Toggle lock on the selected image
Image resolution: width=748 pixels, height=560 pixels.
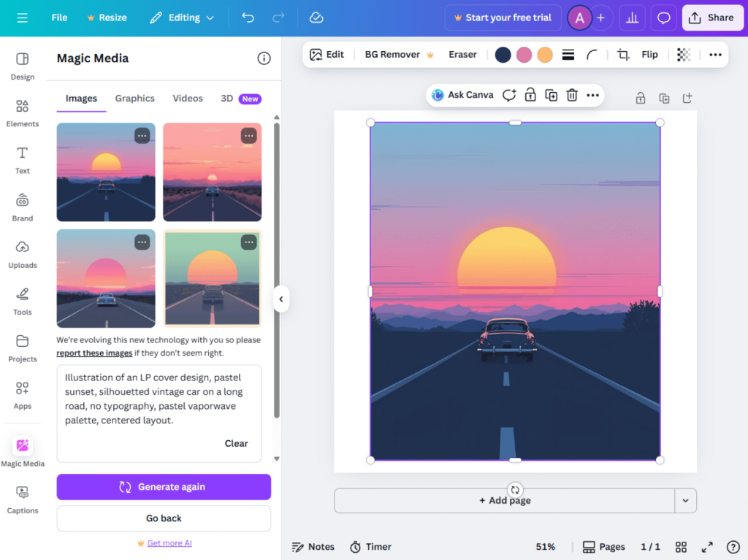[x=530, y=95]
